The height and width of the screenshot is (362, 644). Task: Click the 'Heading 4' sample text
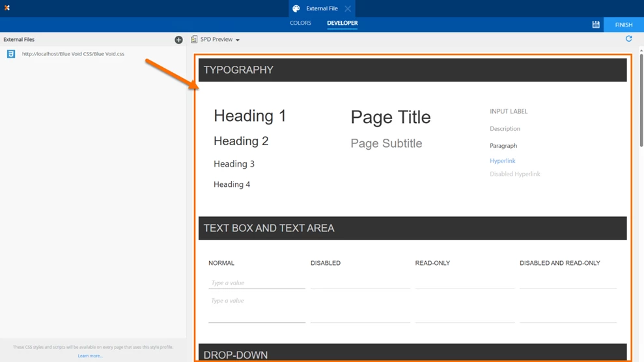click(232, 184)
